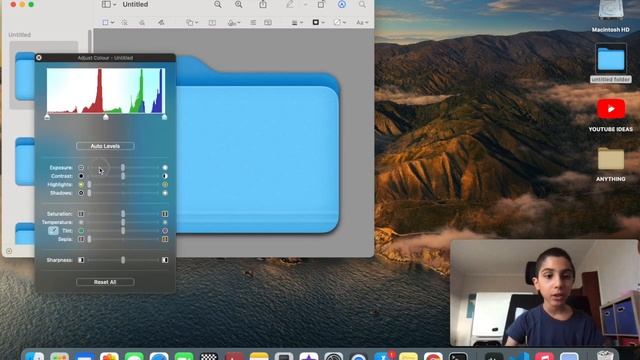640x360 pixels.
Task: Select the rectangular selection tool
Action: (105, 22)
